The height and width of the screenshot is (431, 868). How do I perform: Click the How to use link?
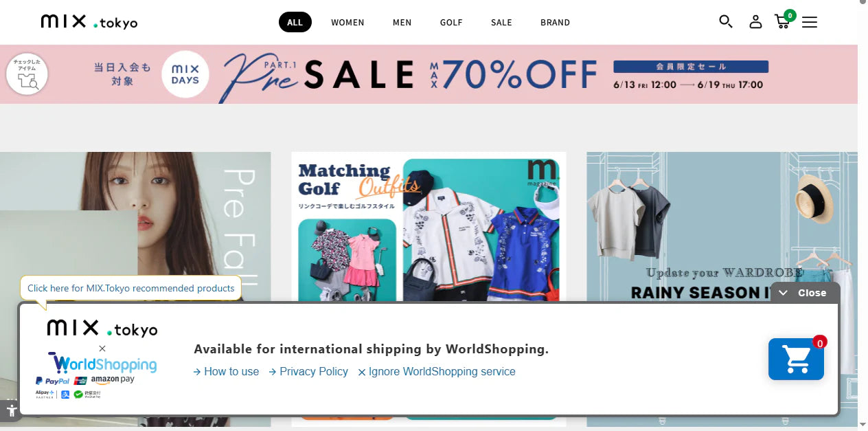click(227, 371)
